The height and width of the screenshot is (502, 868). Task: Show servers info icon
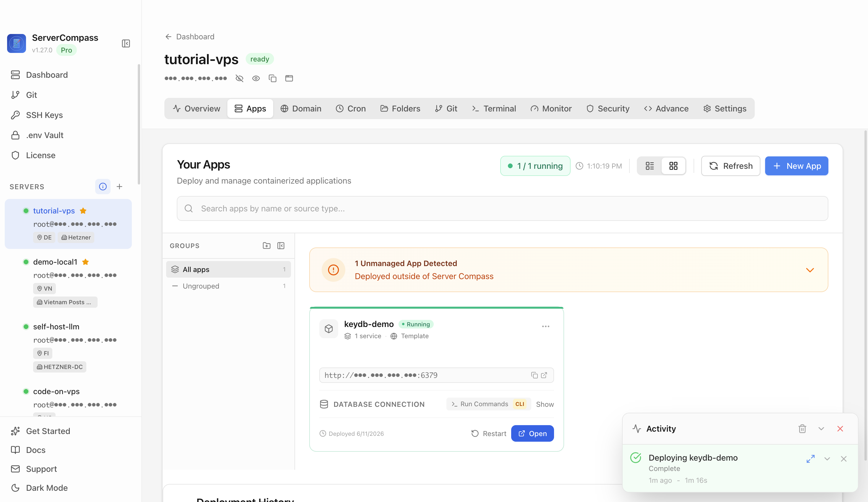pyautogui.click(x=103, y=186)
